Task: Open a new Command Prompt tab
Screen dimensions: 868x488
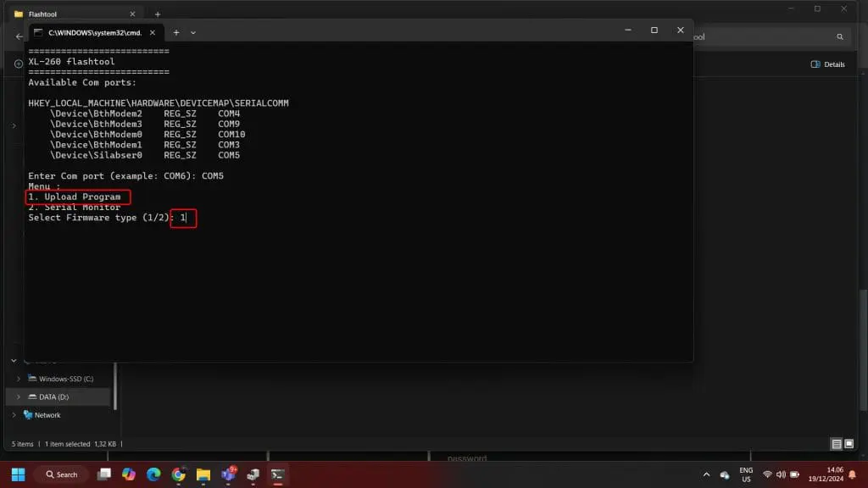Action: pyautogui.click(x=176, y=32)
